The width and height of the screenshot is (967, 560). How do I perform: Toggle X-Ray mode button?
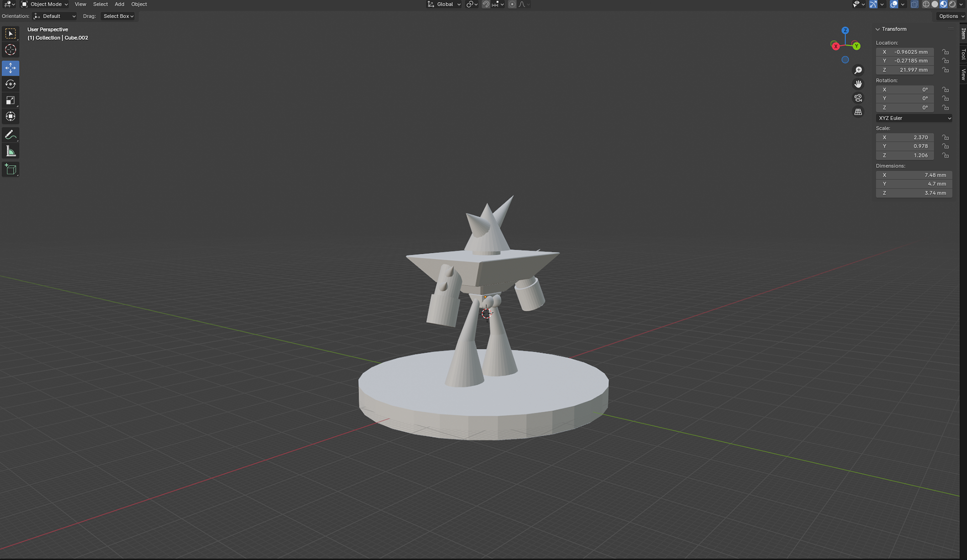(915, 4)
